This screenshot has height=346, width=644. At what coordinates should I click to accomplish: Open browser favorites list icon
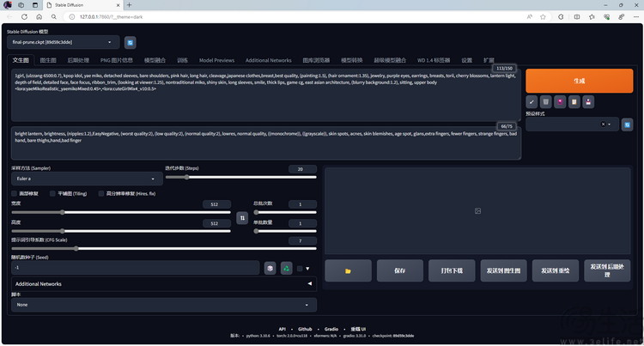[592, 17]
